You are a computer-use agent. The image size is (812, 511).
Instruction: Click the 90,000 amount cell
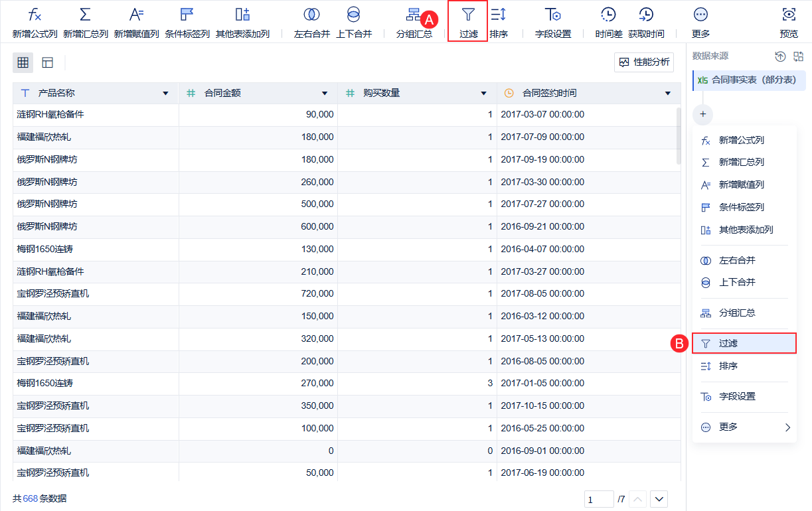pos(258,115)
